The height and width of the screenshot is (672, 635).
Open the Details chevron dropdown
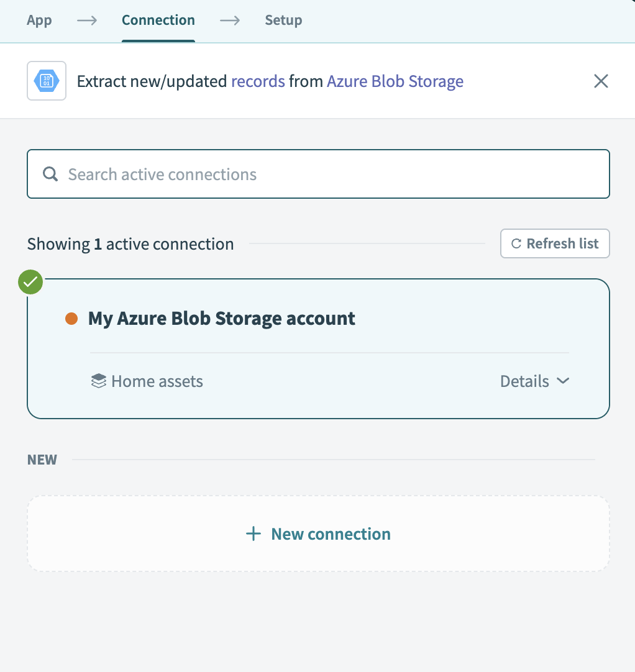(x=563, y=381)
